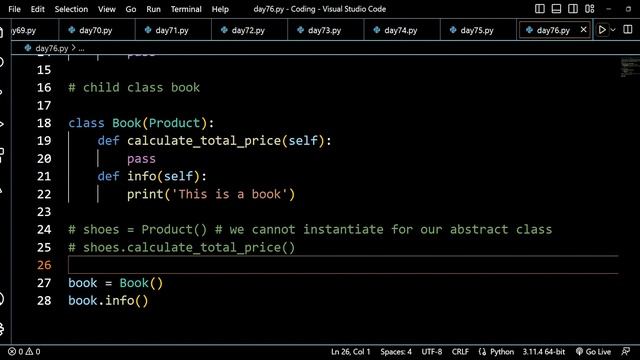
Task: Expand the breadcrumb ellipsis item
Action: [x=81, y=48]
